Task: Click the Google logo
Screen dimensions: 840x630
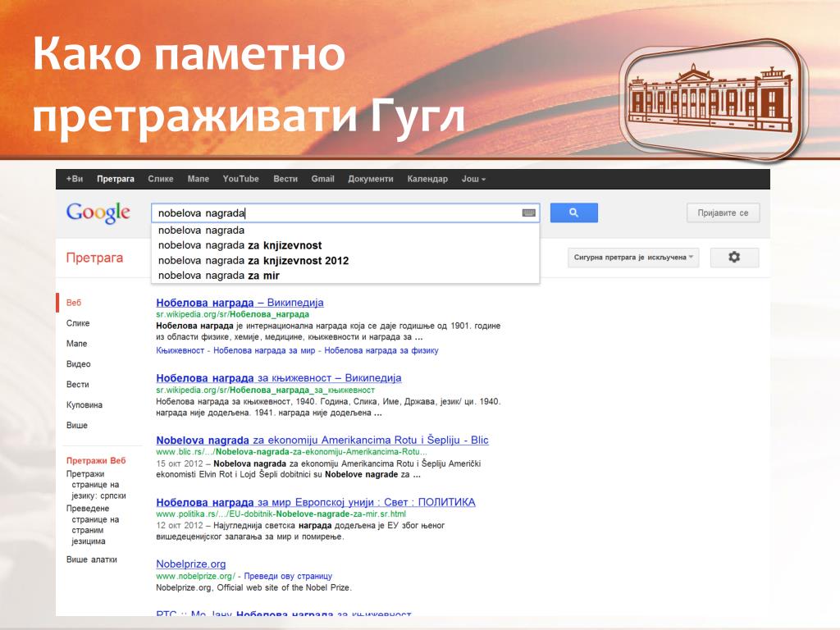Action: (98, 213)
